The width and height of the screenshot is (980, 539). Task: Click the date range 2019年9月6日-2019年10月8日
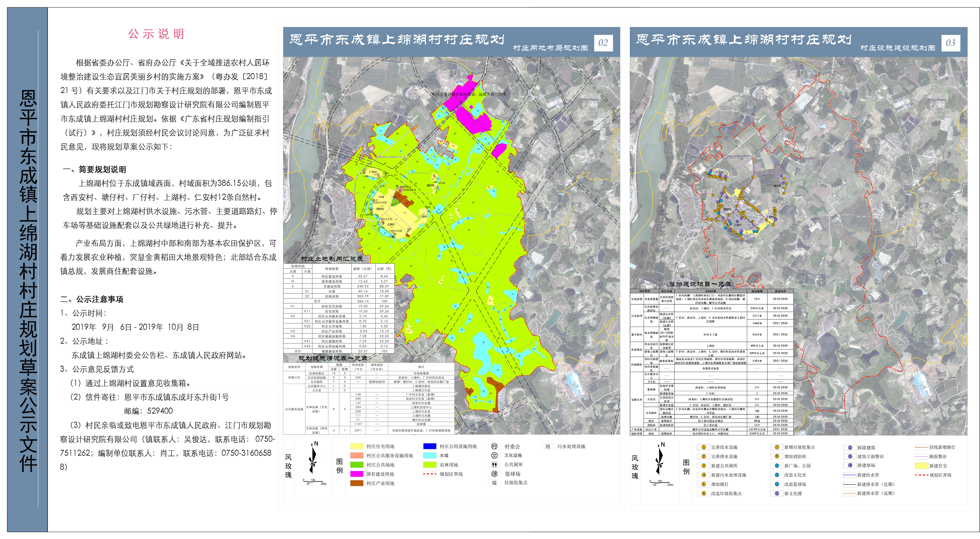click(135, 327)
